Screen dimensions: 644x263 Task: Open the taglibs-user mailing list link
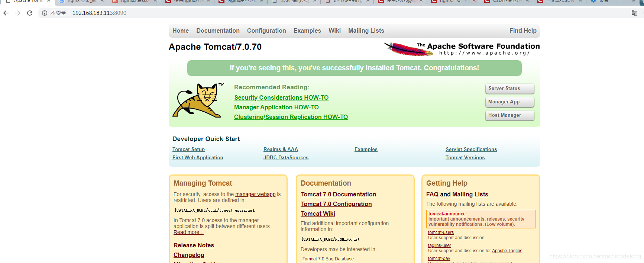pos(440,246)
